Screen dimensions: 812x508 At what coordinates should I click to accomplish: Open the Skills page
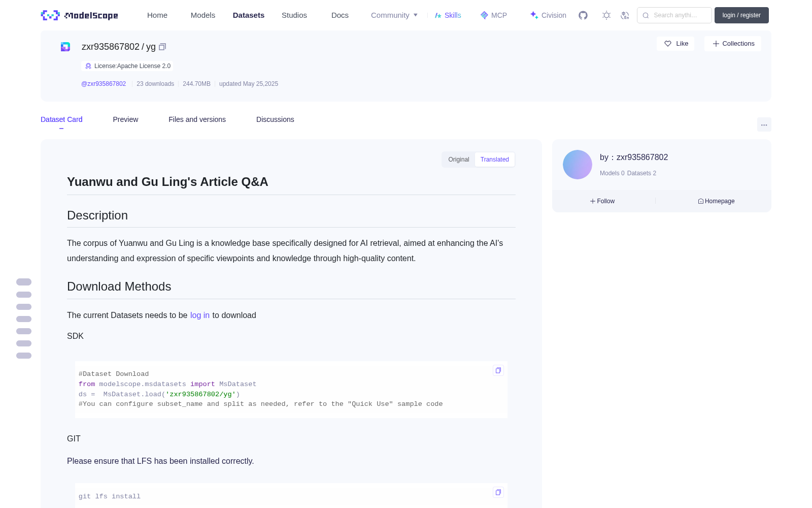pos(448,15)
